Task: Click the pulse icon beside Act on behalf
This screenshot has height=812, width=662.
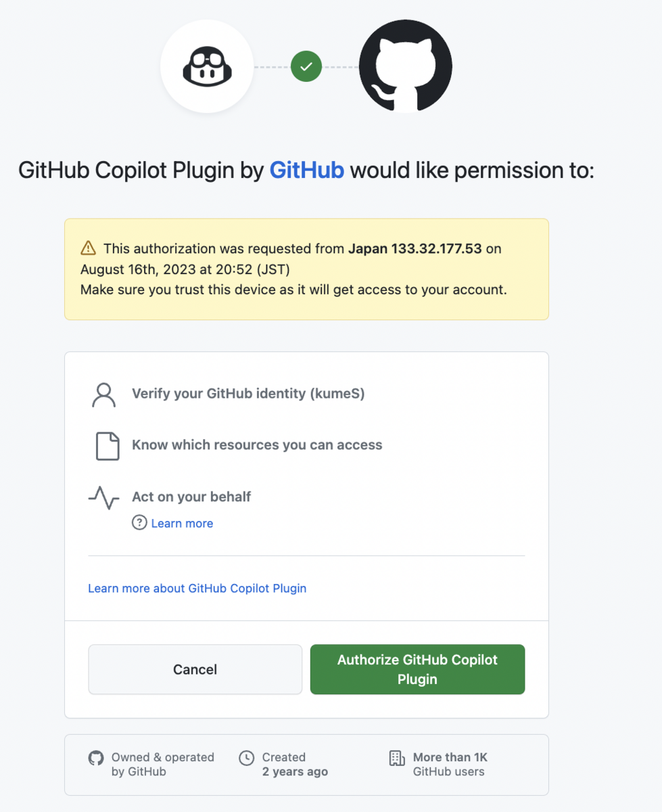Action: coord(103,497)
